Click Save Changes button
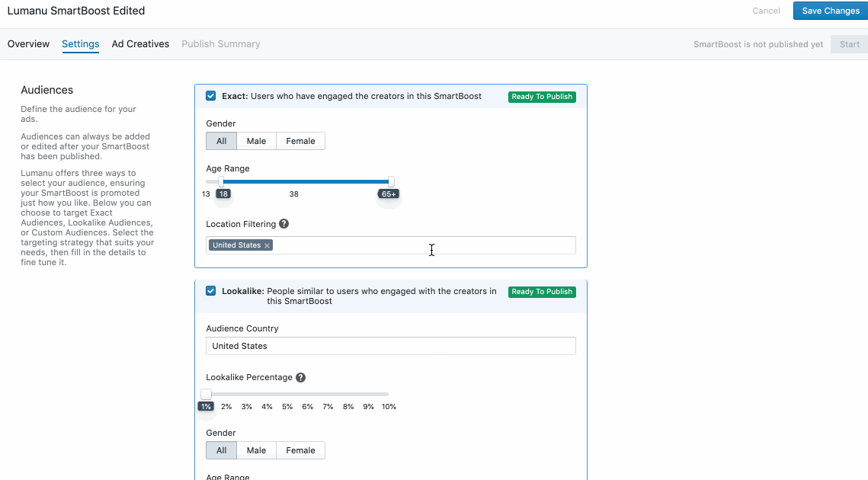The height and width of the screenshot is (480, 868). tap(831, 11)
